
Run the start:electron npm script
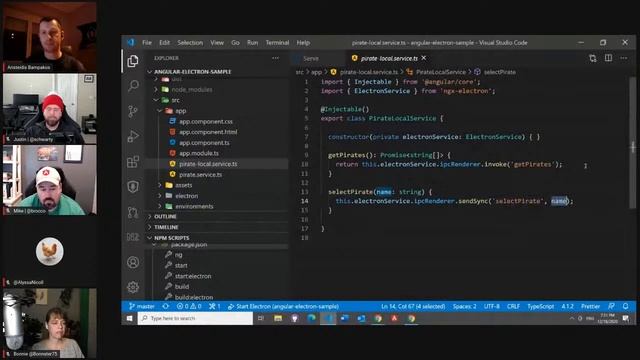(x=193, y=276)
